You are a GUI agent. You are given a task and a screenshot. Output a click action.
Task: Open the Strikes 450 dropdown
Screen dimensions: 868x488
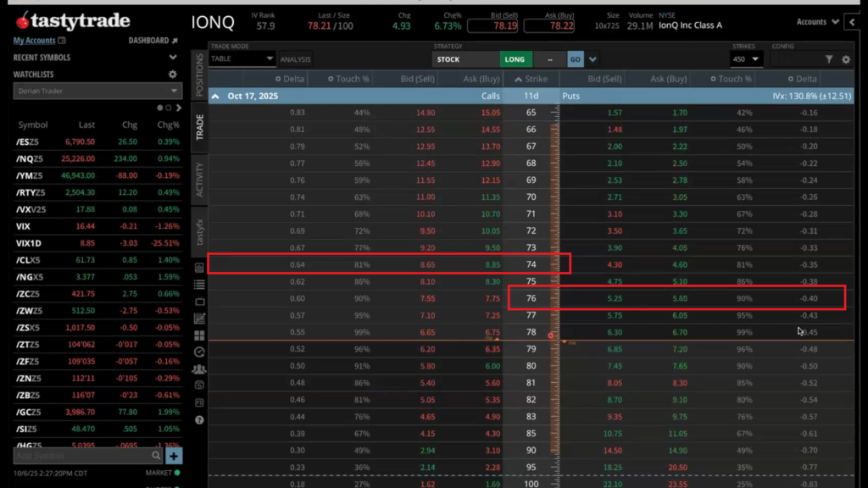point(746,59)
